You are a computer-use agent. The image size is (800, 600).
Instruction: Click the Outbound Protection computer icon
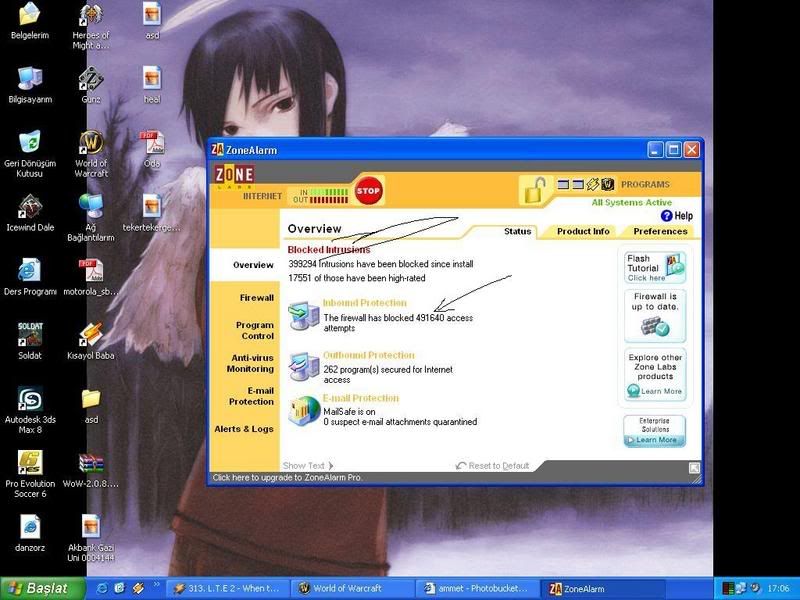pos(302,367)
